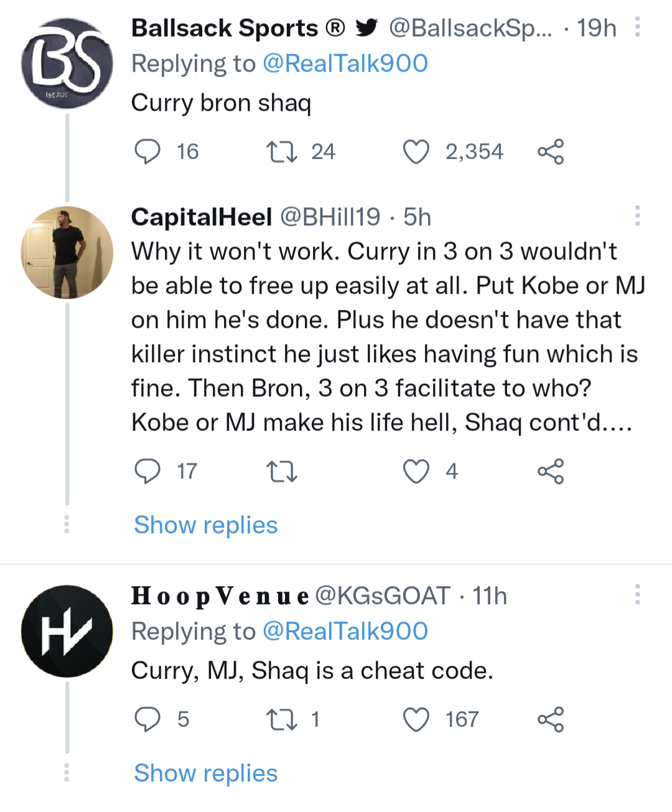Like the HoopVenue tweet
The width and height of the screenshot is (672, 812).
[416, 720]
